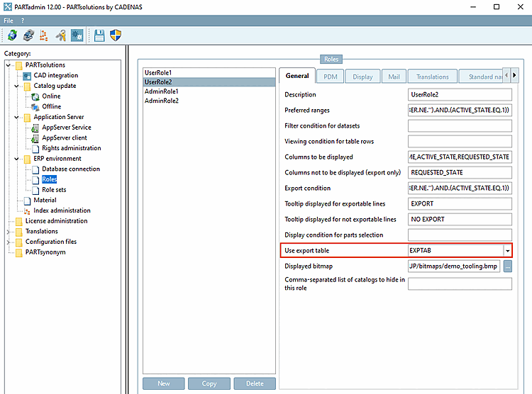Click the keys toolbar icon

click(x=61, y=35)
